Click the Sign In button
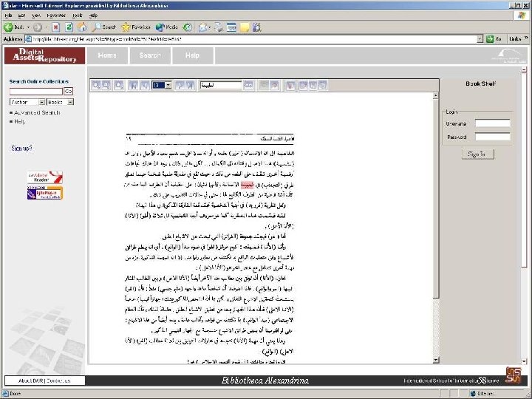 pyautogui.click(x=478, y=154)
